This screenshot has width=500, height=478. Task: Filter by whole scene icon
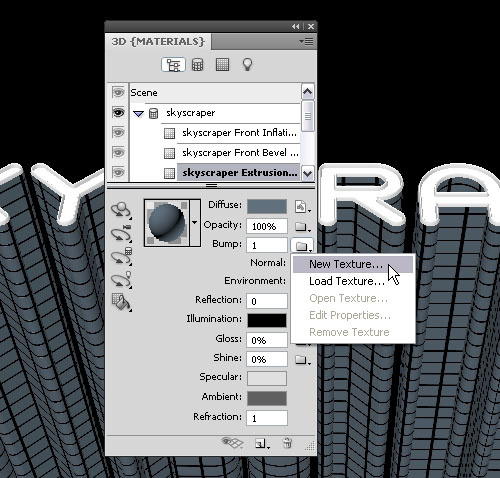coord(173,65)
